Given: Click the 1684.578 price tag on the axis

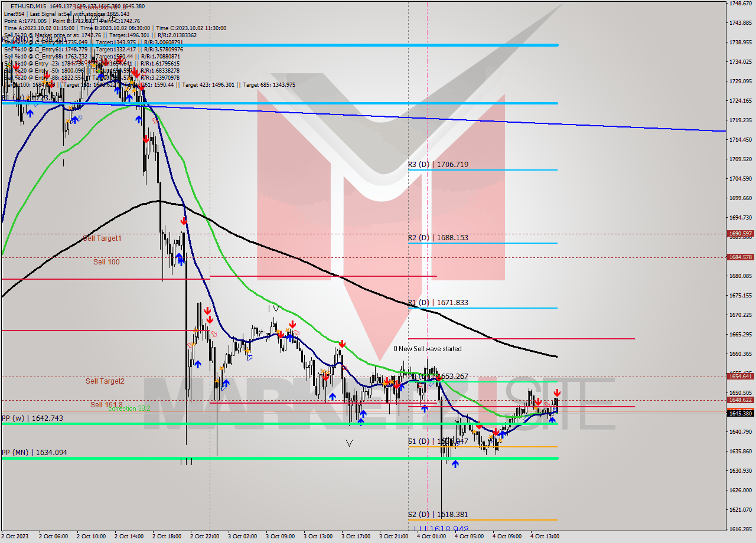Looking at the screenshot, I should [x=740, y=257].
